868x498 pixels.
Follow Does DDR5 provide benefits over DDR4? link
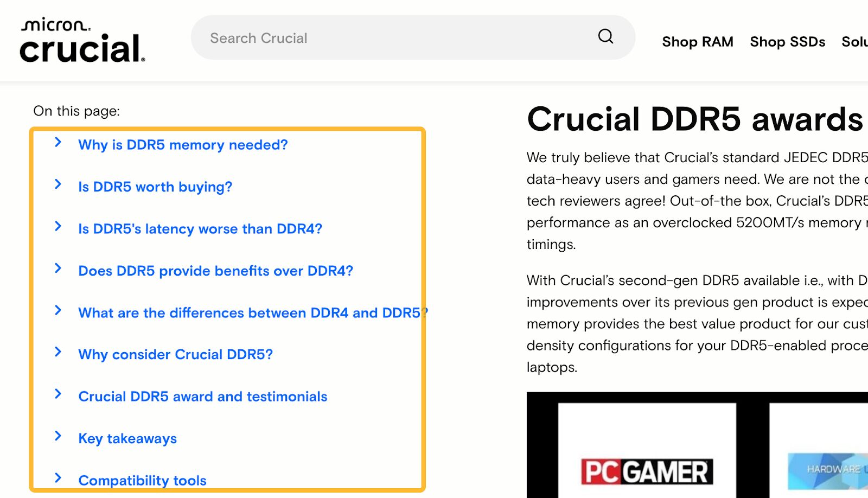tap(215, 271)
